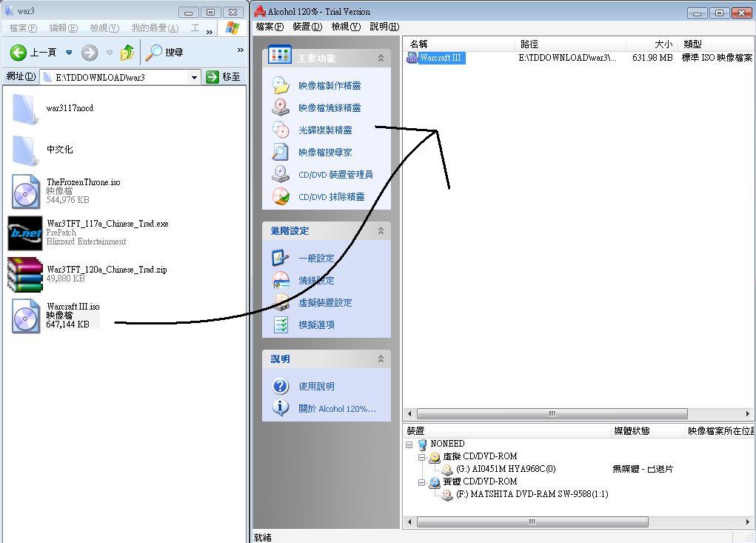The width and height of the screenshot is (756, 543).
Task: Open the Image Finder (映像檔搜尋家) icon
Action: tap(280, 152)
